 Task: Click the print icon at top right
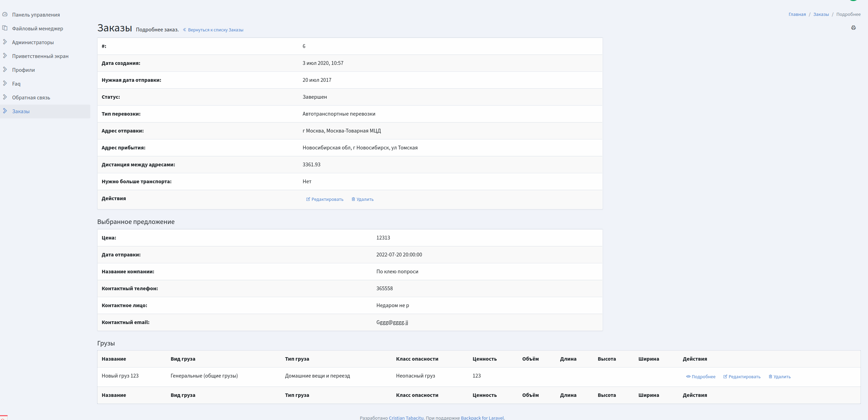coord(853,28)
